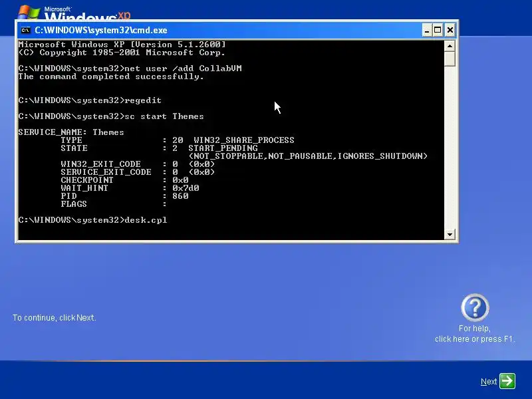Click 'net user /add CollabVM' command text
The height and width of the screenshot is (399, 532).
184,68
